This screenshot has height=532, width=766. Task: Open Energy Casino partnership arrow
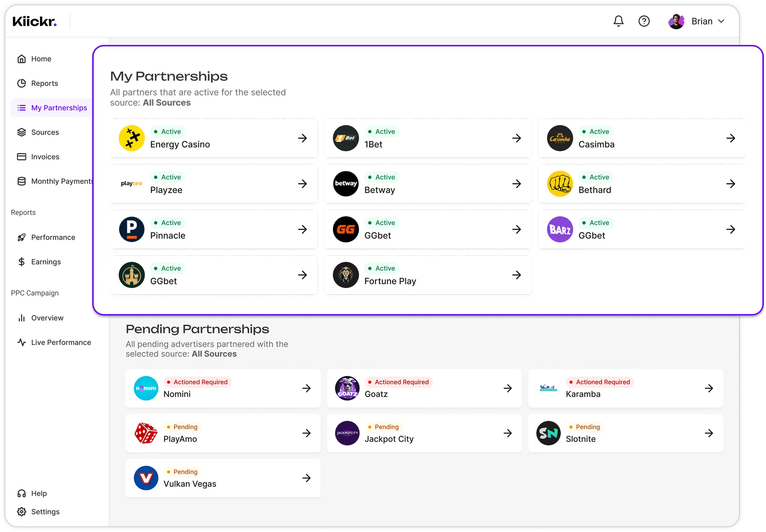click(302, 138)
